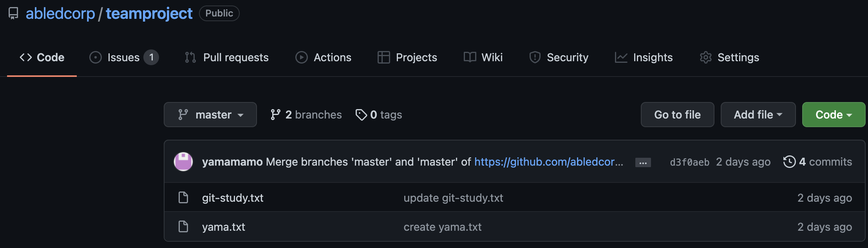The image size is (868, 248).
Task: Click the Projects table icon
Action: click(383, 57)
